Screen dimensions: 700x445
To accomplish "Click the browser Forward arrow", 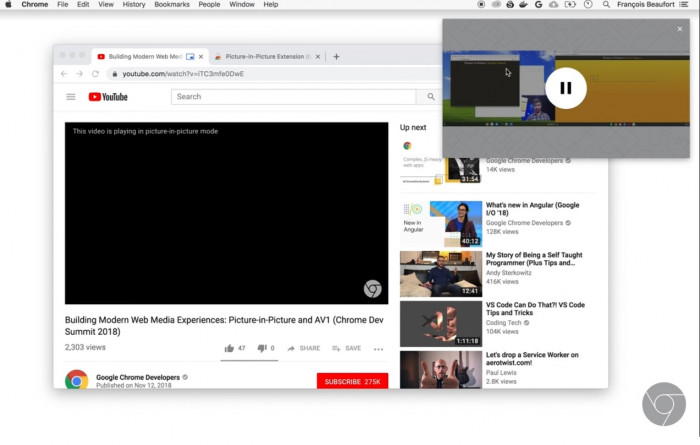I will click(x=79, y=74).
